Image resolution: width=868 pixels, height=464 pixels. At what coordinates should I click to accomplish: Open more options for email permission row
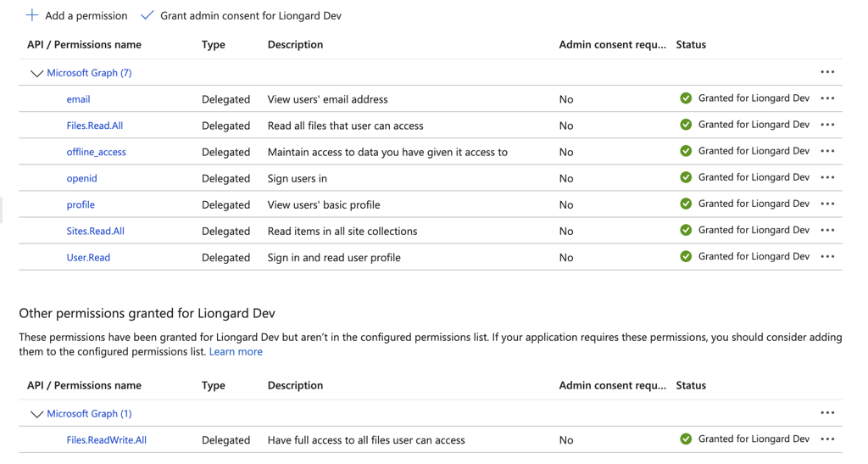[x=827, y=98]
